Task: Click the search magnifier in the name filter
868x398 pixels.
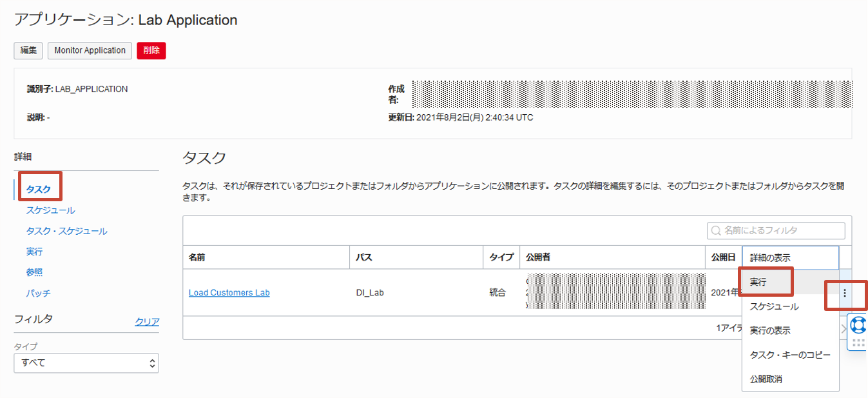Action: click(x=716, y=231)
